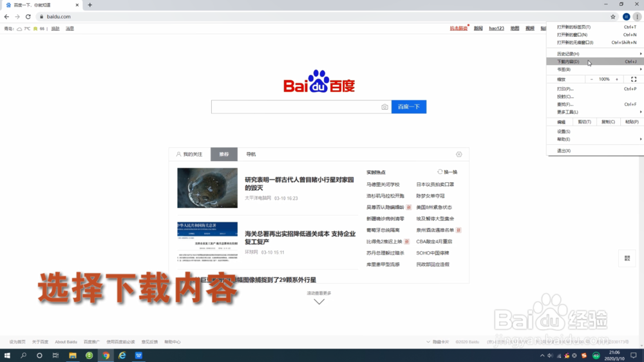The width and height of the screenshot is (644, 362).
Task: Select 打开新的窗口 in Chrome menu
Action: [595, 35]
